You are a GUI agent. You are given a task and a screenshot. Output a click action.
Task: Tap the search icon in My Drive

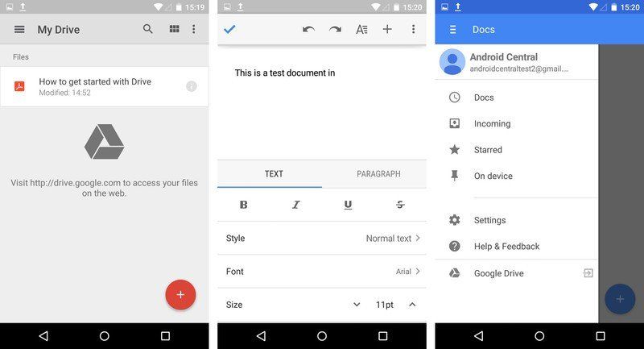click(x=148, y=29)
